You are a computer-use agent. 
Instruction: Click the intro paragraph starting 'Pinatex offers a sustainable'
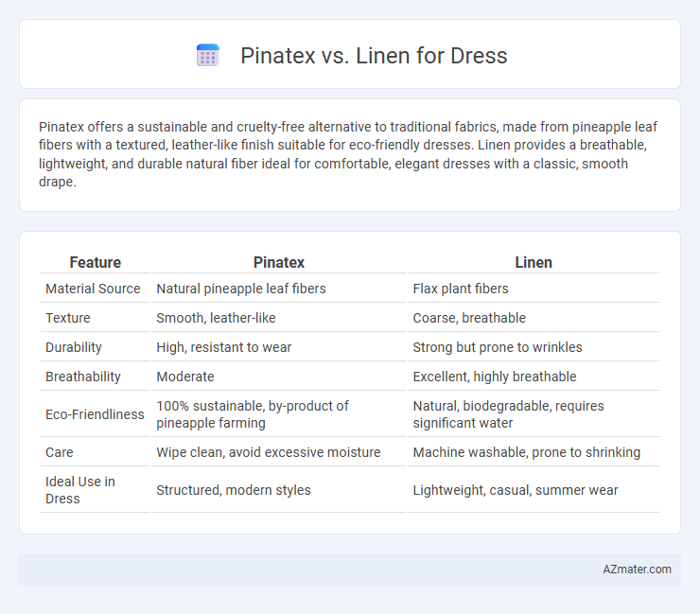click(349, 154)
